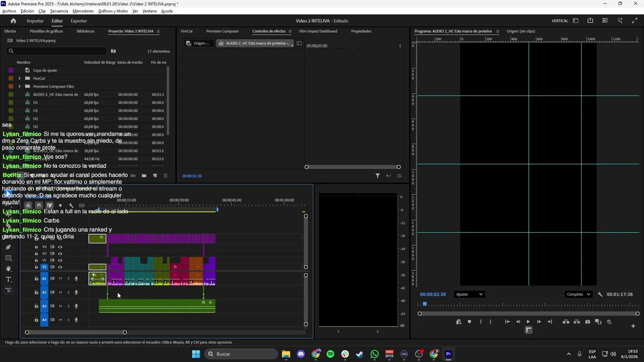The image size is (644, 362).
Task: Open the Completa playback resolution dropdown
Action: (578, 294)
